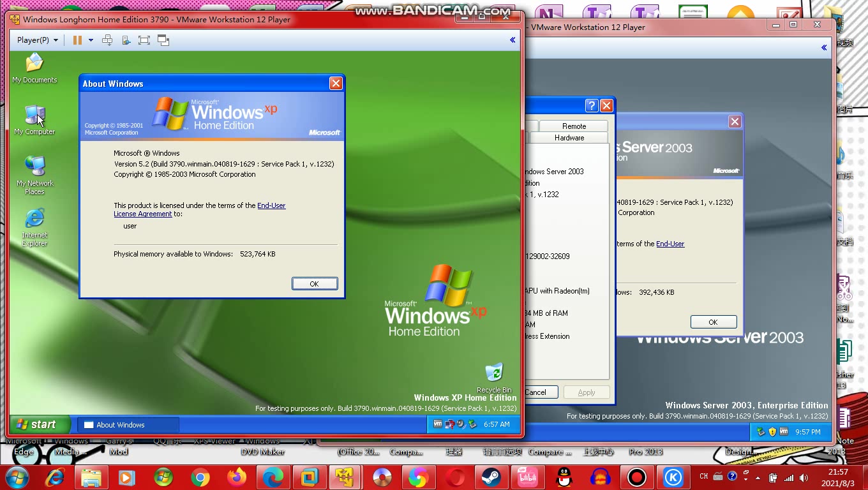868x490 pixels.
Task: Open the pause button dropdown arrow
Action: pyautogui.click(x=91, y=40)
